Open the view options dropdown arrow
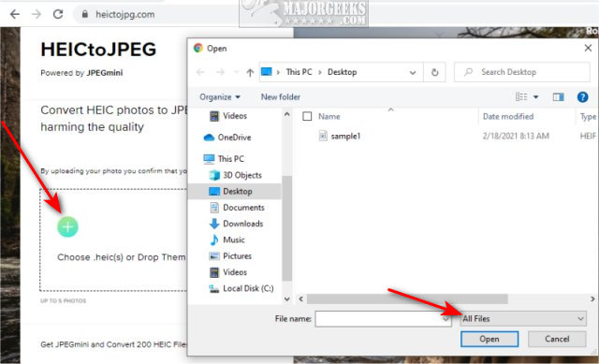 pos(536,97)
